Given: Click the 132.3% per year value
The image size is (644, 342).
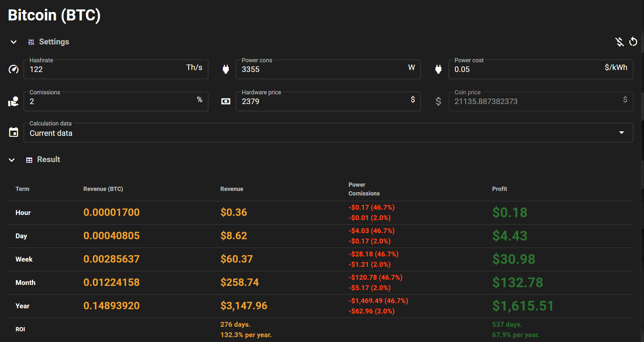Looking at the screenshot, I should [x=246, y=335].
